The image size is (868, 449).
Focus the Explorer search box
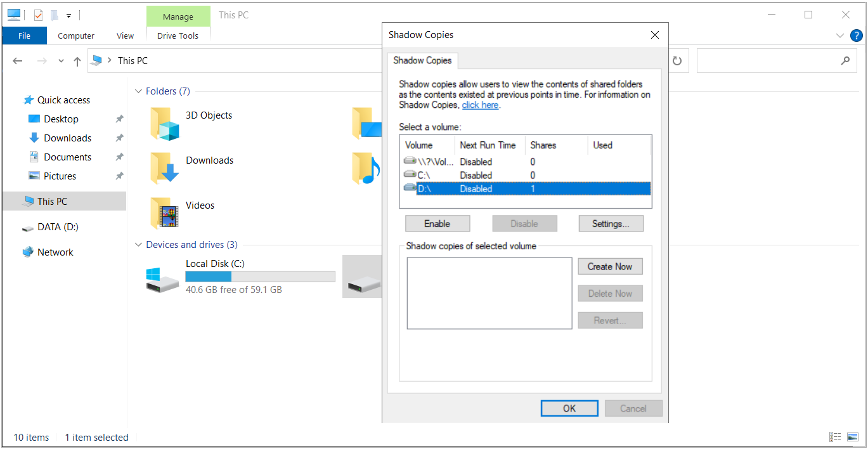pos(776,61)
